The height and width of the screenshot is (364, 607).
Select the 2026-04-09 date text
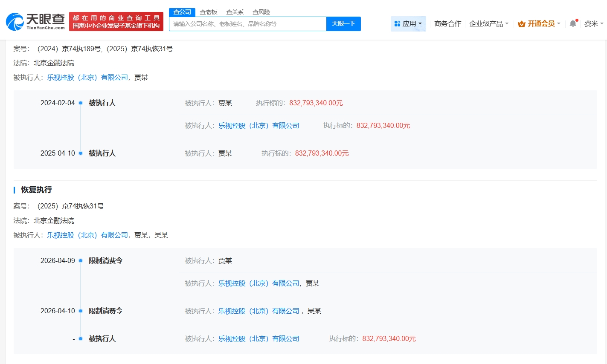pos(58,261)
